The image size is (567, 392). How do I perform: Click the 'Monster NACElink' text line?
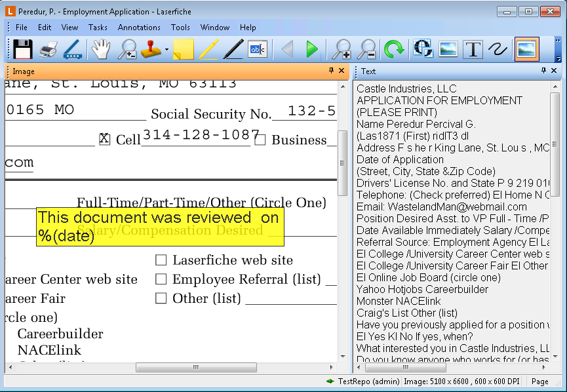(x=399, y=302)
